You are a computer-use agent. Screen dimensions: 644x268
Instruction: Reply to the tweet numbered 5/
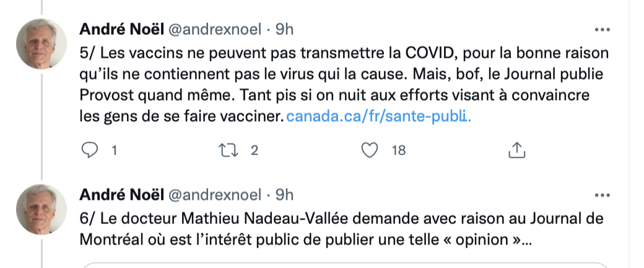click(90, 150)
